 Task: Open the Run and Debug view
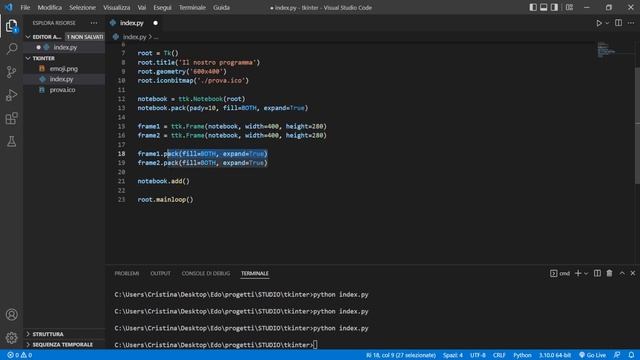tap(11, 95)
